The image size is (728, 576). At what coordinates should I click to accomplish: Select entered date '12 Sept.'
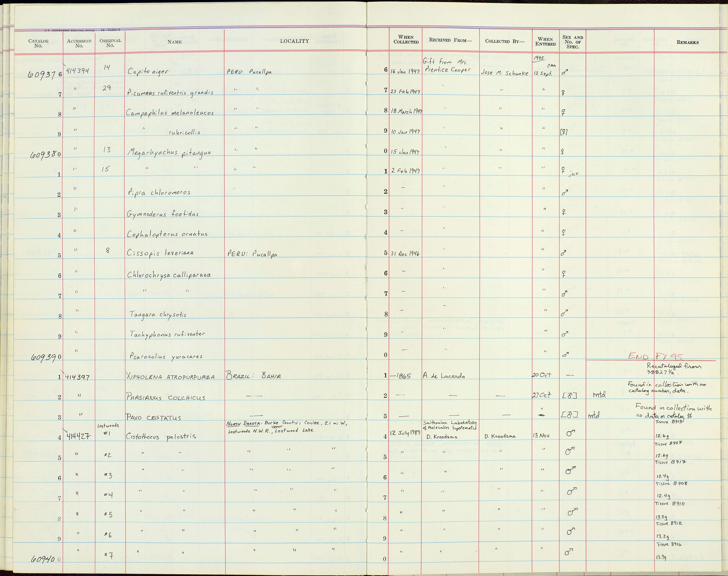543,74
